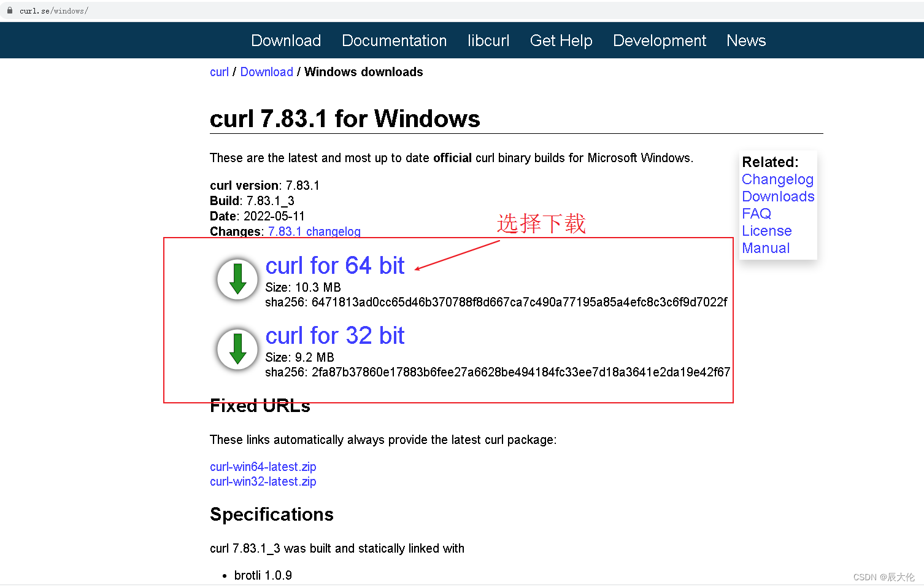Click the 'Size: 9.2 MB' text
Image resolution: width=924 pixels, height=587 pixels.
click(x=299, y=357)
